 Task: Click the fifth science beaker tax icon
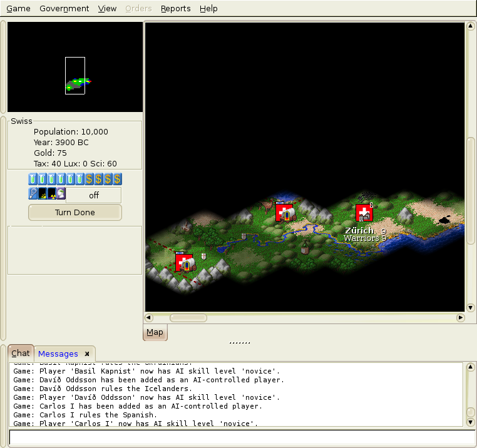71,179
